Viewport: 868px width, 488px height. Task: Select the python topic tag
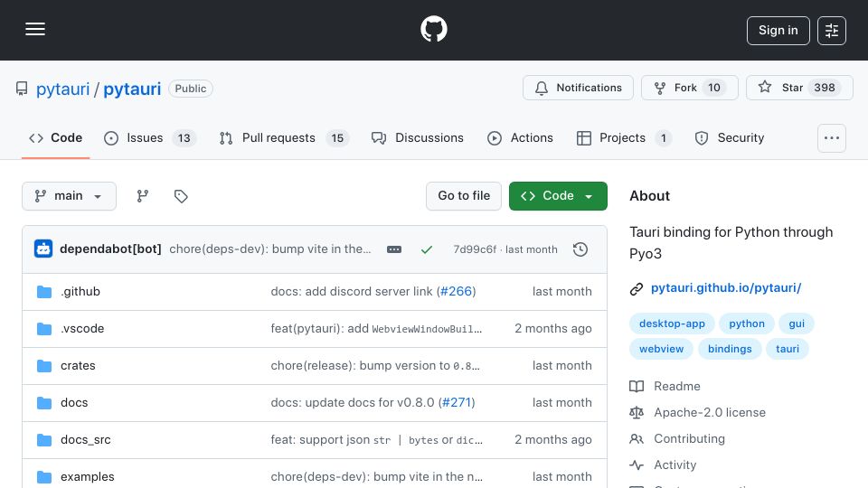tap(747, 324)
